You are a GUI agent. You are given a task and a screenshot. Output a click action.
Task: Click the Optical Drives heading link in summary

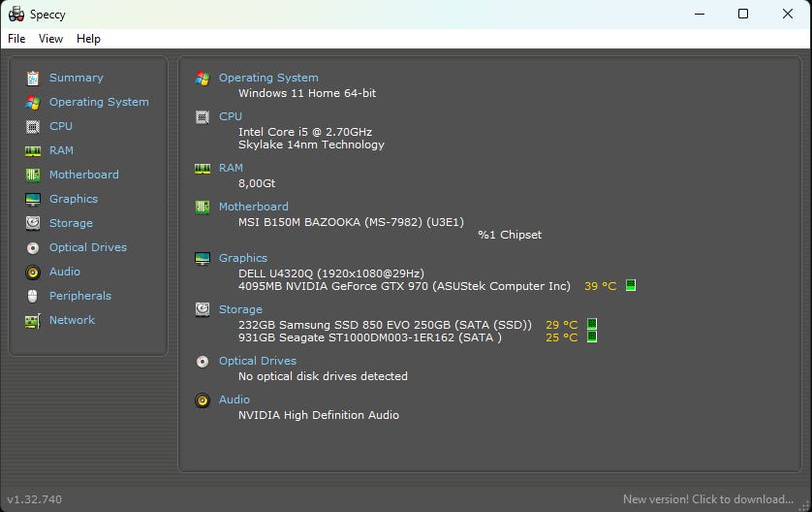[258, 361]
